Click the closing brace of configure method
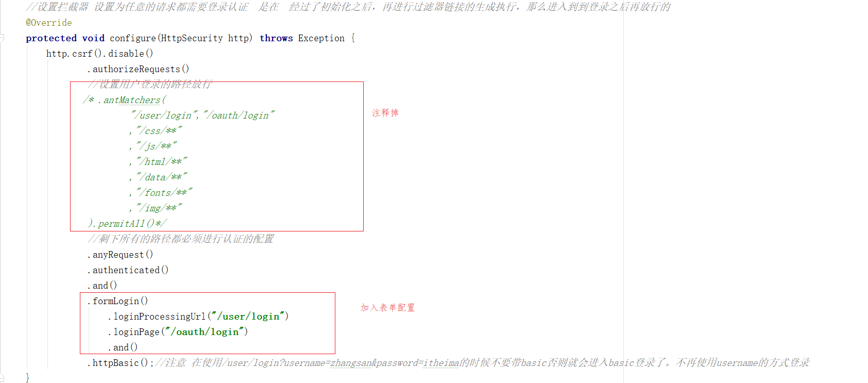Screen dimensions: 868x383 pyautogui.click(x=28, y=377)
